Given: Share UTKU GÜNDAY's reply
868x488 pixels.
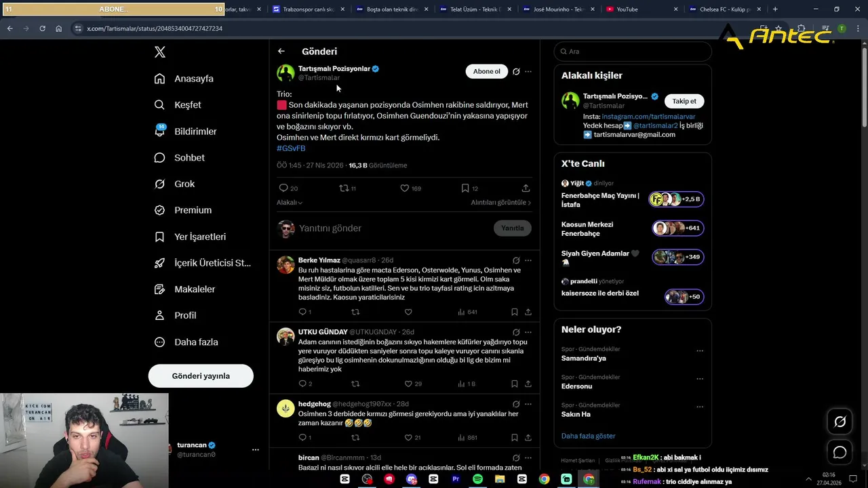Looking at the screenshot, I should [x=528, y=384].
